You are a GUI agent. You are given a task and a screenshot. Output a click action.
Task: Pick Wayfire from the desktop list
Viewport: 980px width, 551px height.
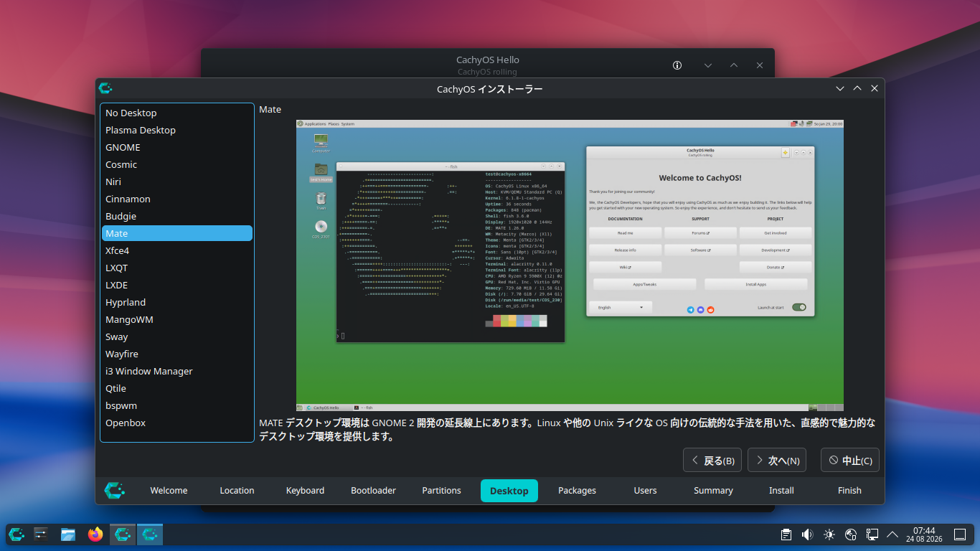tap(177, 354)
